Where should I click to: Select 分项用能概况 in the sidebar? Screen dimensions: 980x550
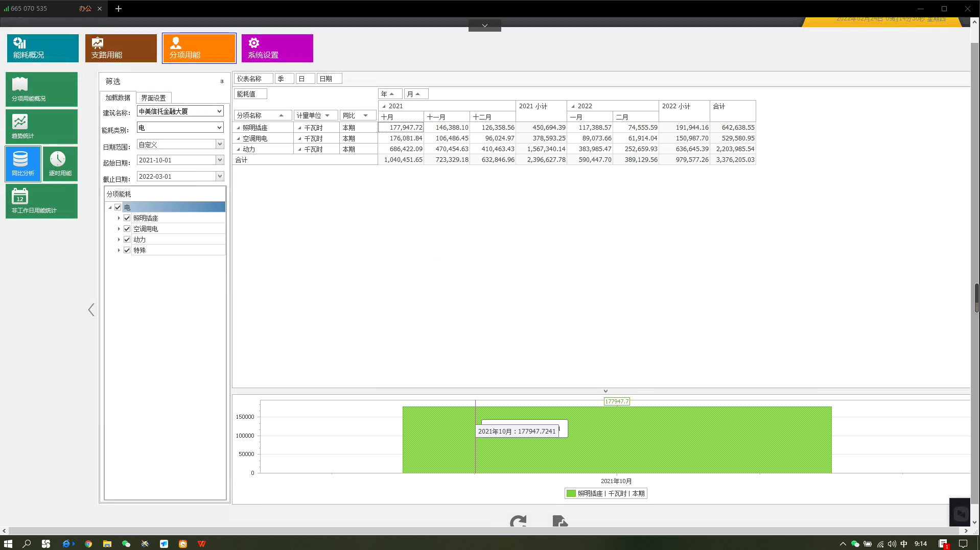pyautogui.click(x=41, y=89)
